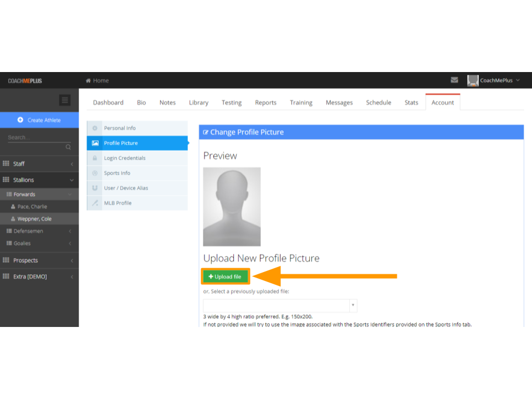Open the Personal Info section
532x399 pixels.
pos(137,128)
